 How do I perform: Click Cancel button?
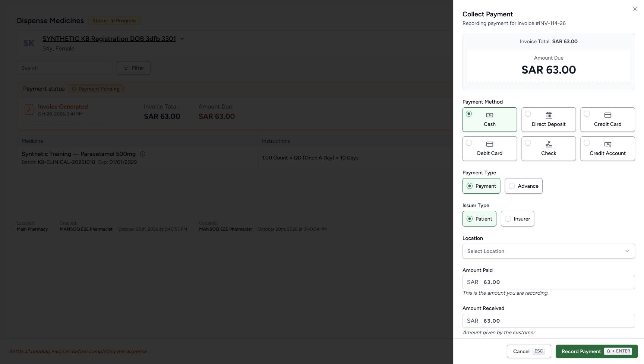coord(528,351)
